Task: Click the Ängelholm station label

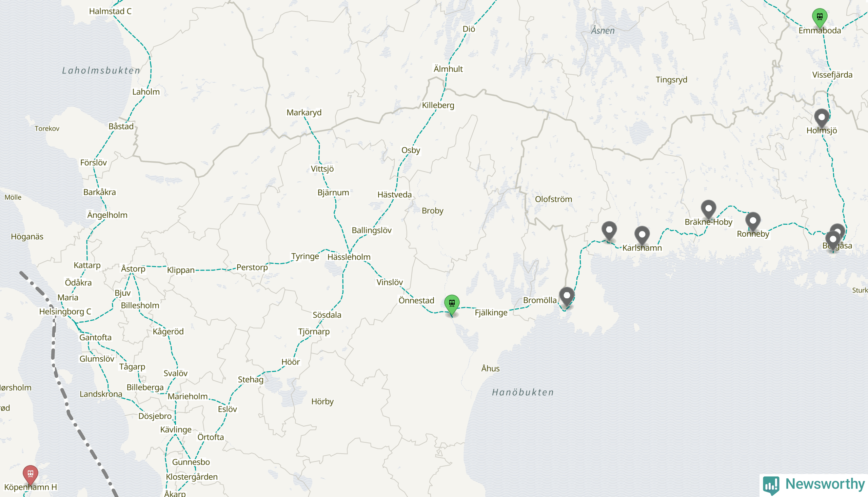Action: pyautogui.click(x=107, y=215)
